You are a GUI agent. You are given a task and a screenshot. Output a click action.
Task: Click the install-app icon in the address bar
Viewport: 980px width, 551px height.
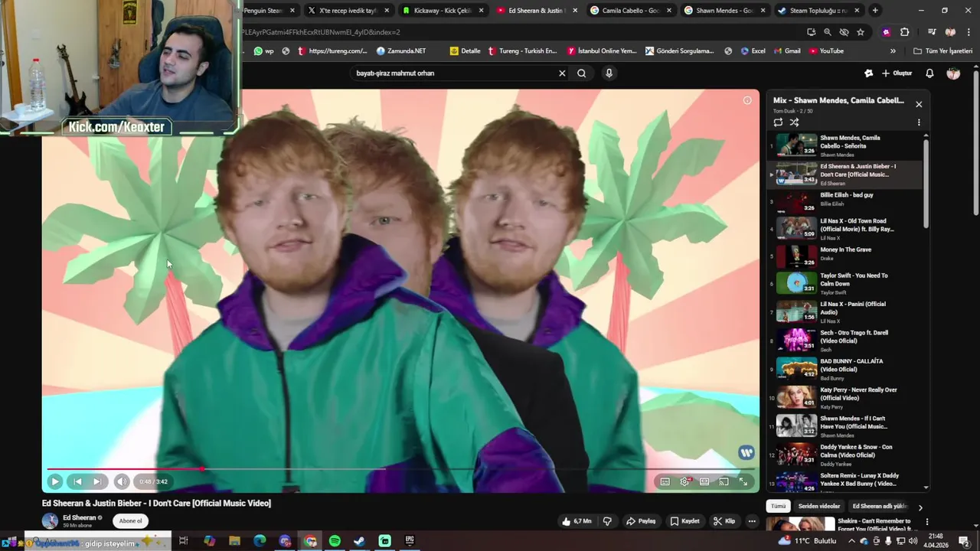point(811,32)
